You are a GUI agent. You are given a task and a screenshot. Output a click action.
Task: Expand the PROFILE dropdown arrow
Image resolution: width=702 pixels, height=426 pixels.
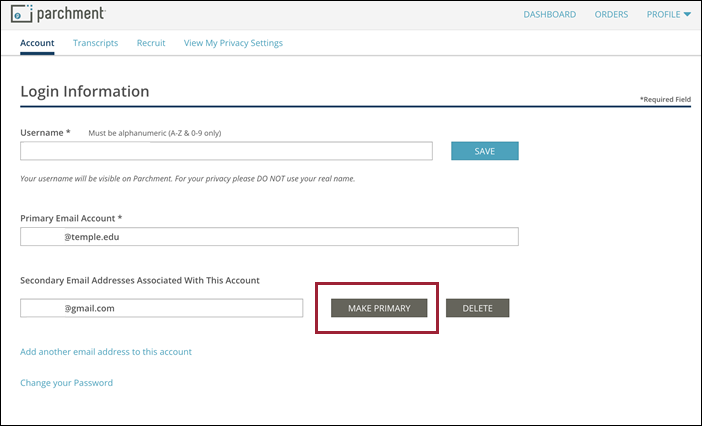point(687,15)
